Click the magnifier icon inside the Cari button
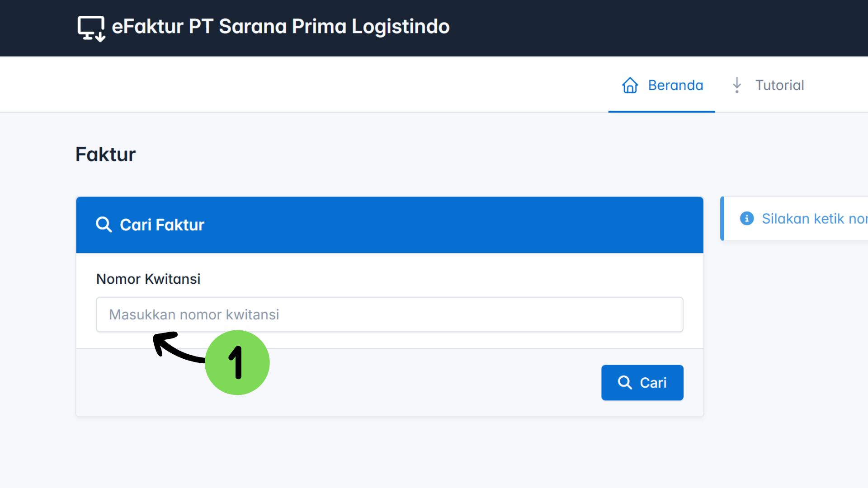The width and height of the screenshot is (868, 488). pos(625,383)
